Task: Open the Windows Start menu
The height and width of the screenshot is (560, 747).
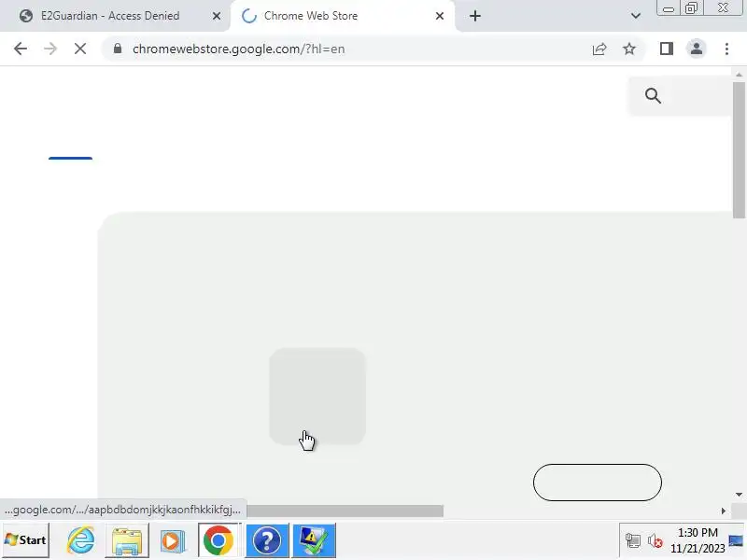Action: point(26,540)
